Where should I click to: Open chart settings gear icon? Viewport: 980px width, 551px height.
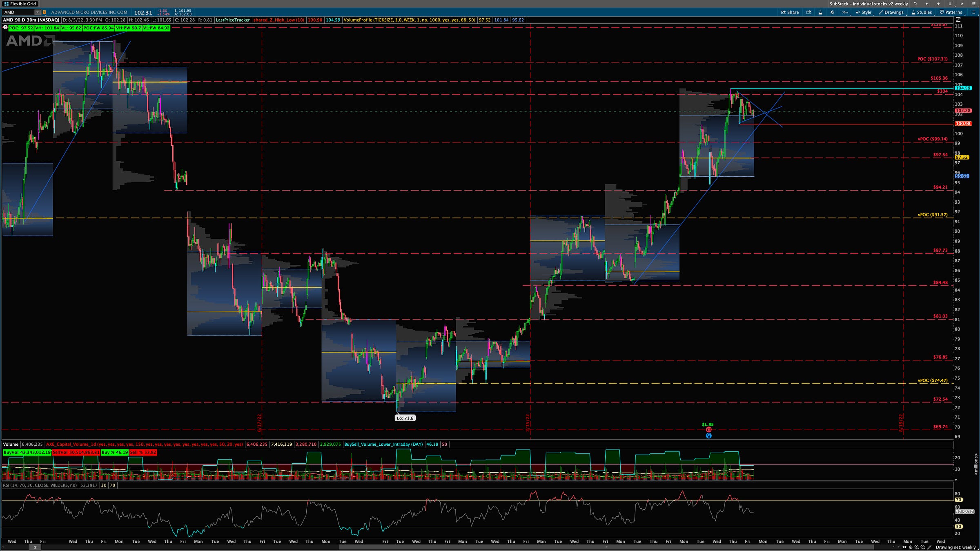(832, 12)
